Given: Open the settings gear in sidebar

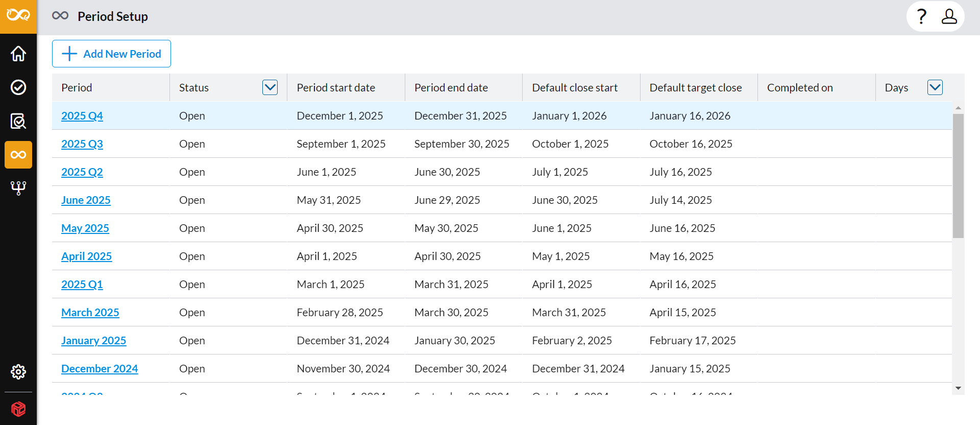Looking at the screenshot, I should 18,372.
